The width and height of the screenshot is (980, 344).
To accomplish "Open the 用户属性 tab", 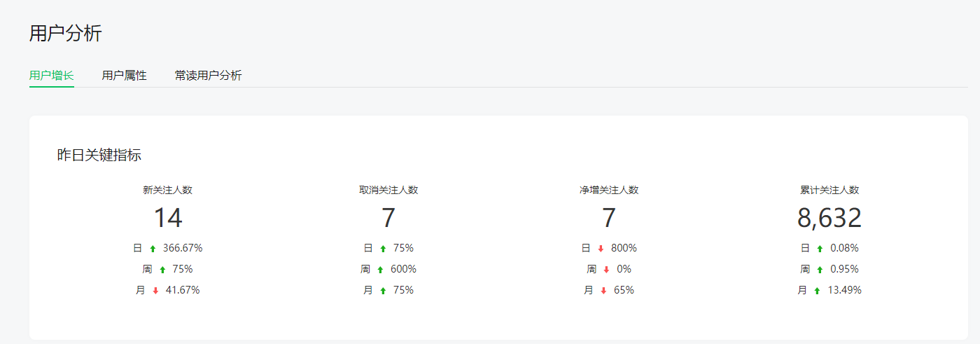I will (x=124, y=76).
